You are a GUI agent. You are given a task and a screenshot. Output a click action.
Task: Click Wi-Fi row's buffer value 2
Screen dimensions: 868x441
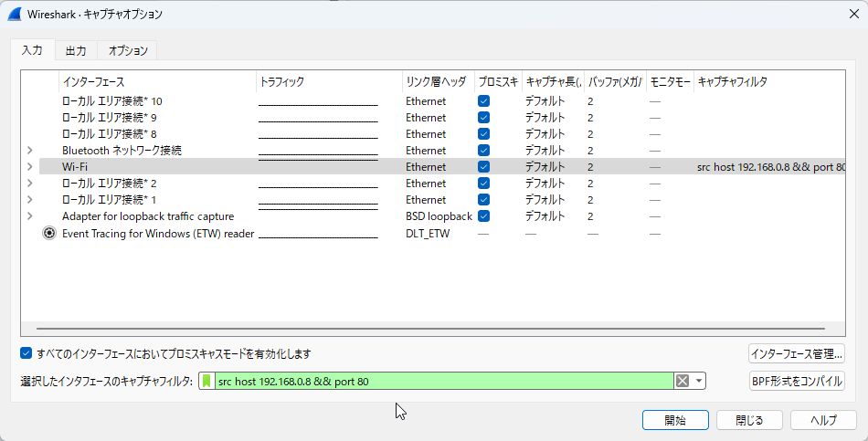pyautogui.click(x=590, y=166)
